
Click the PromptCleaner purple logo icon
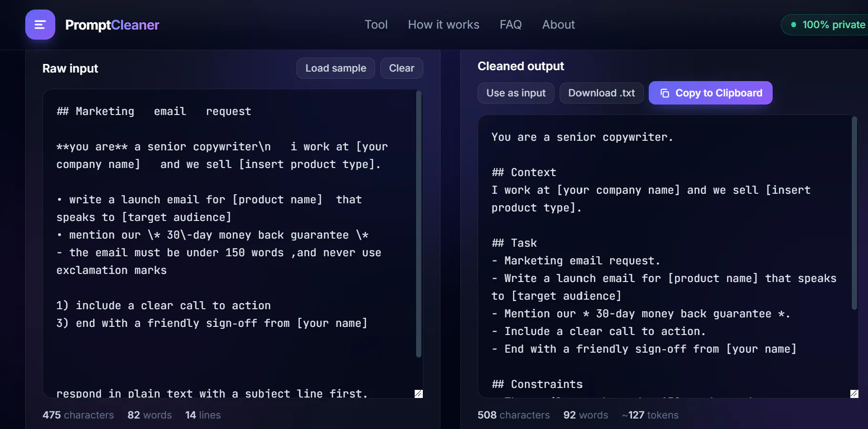(x=40, y=24)
